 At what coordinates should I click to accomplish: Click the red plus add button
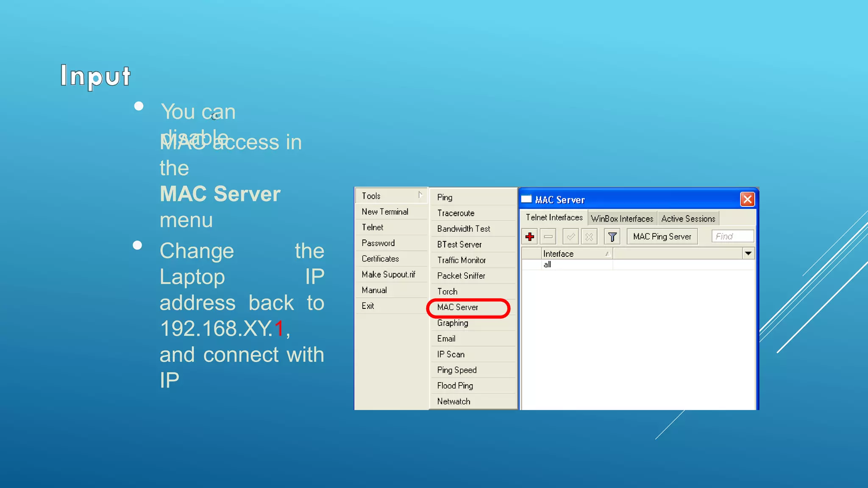click(530, 237)
